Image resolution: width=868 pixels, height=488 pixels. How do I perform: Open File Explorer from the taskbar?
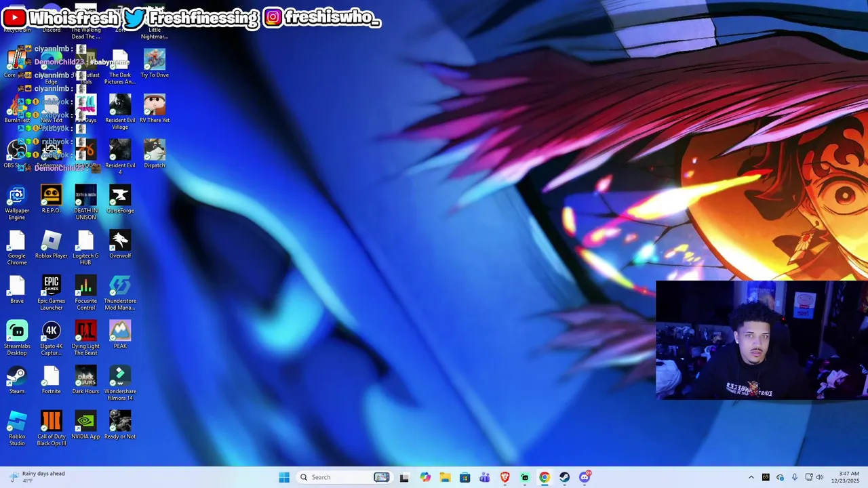pyautogui.click(x=445, y=477)
